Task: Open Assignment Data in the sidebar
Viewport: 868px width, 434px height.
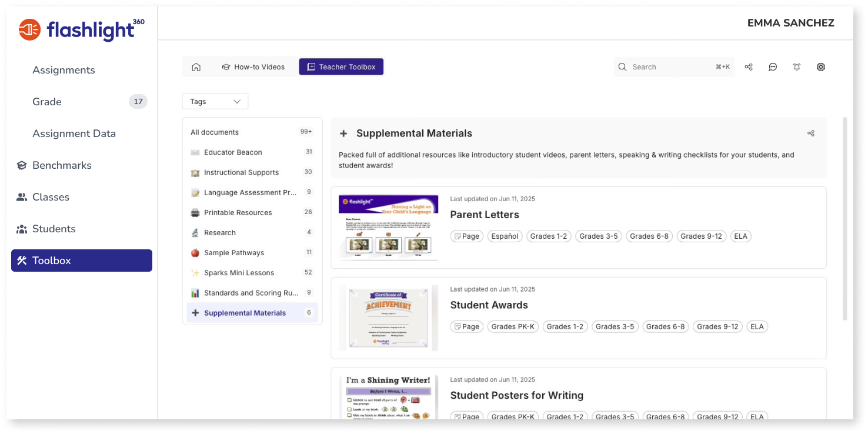Action: [74, 133]
